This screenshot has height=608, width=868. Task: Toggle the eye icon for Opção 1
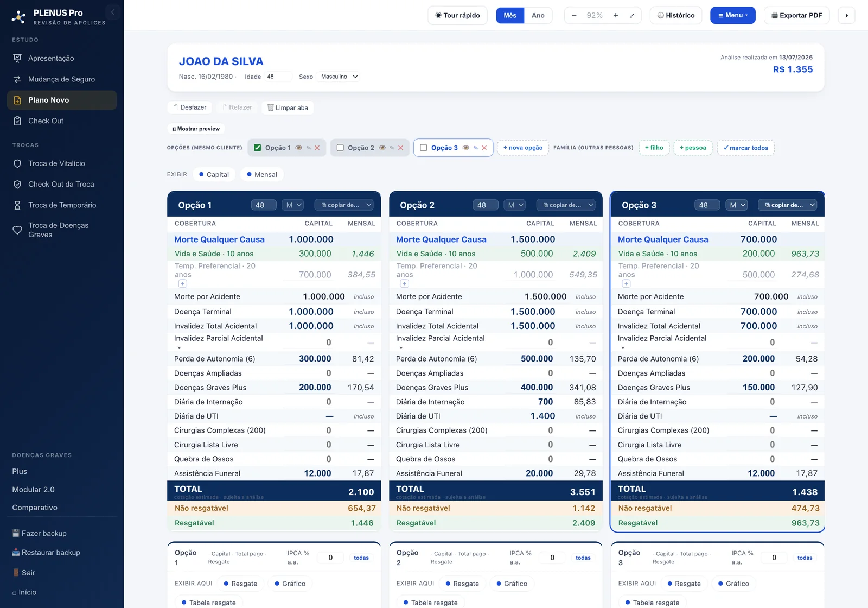pyautogui.click(x=298, y=148)
